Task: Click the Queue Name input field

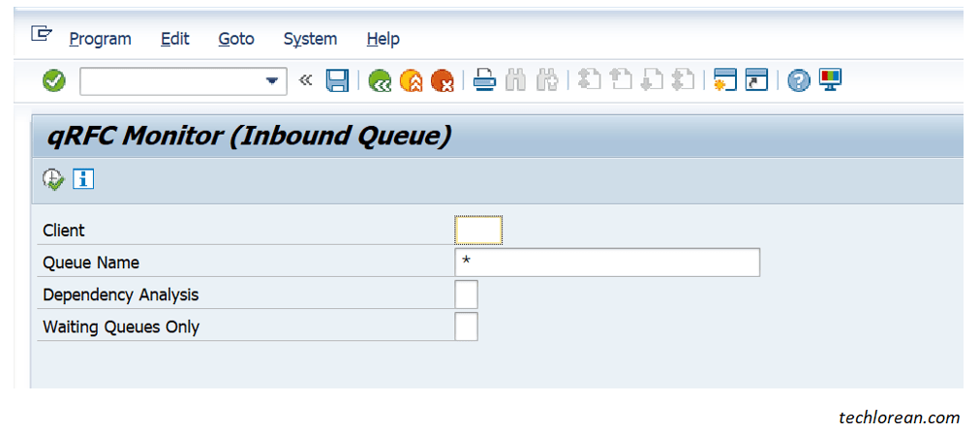Action: click(x=607, y=263)
